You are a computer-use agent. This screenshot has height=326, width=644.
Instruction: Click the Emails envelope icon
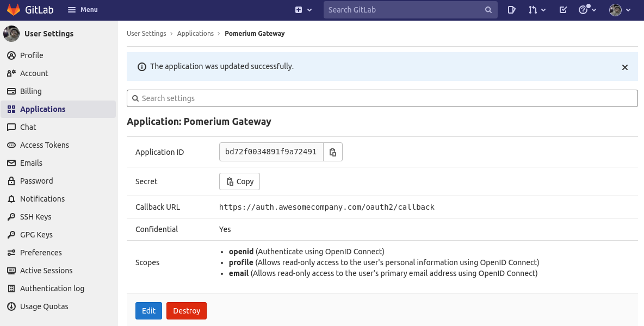(x=11, y=163)
